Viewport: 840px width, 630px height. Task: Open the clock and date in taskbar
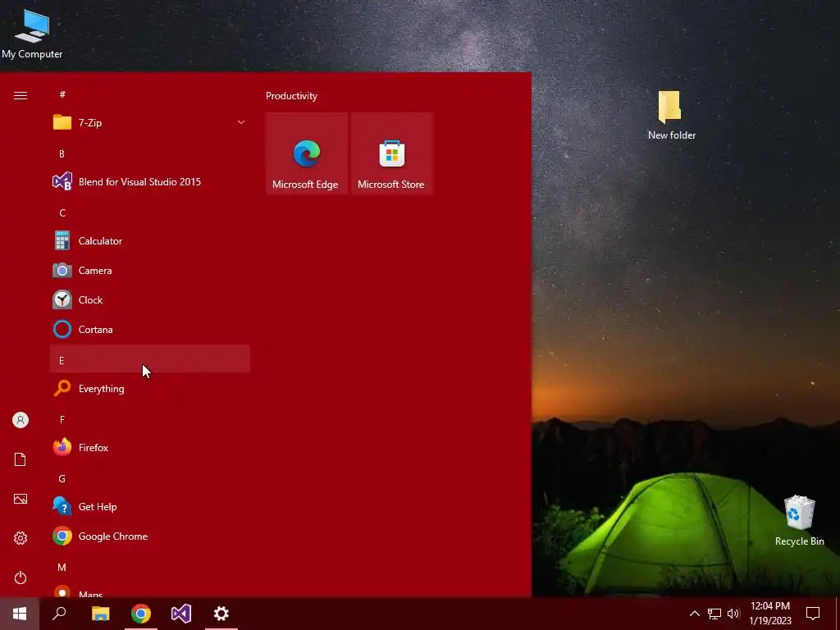click(769, 614)
